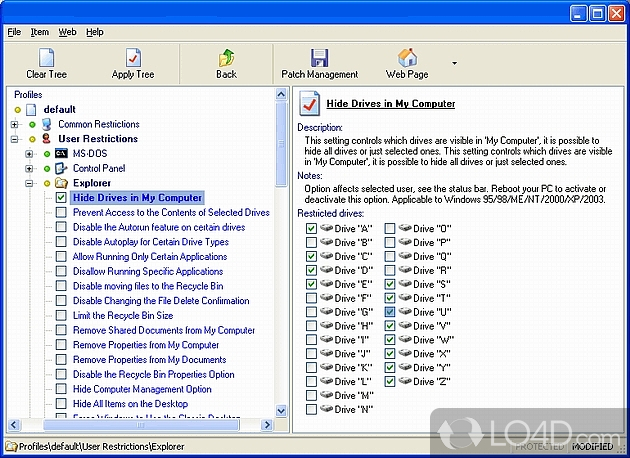This screenshot has width=630, height=458.
Task: Expand the Common Restrictions tree node
Action: [x=15, y=124]
